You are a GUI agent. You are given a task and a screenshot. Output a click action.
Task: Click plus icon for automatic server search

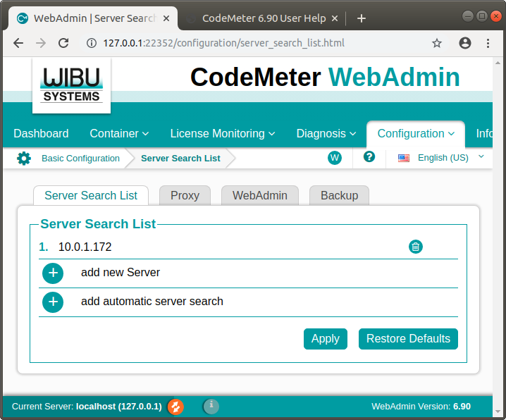[53, 302]
